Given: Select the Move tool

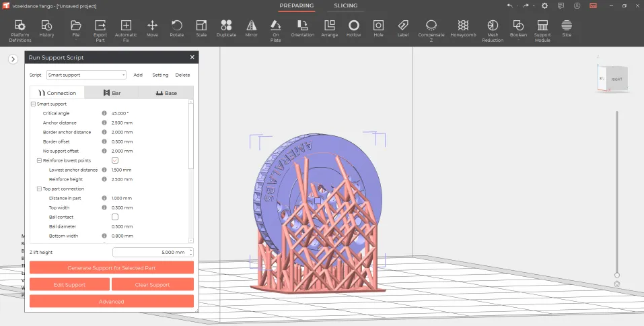Looking at the screenshot, I should click(152, 29).
